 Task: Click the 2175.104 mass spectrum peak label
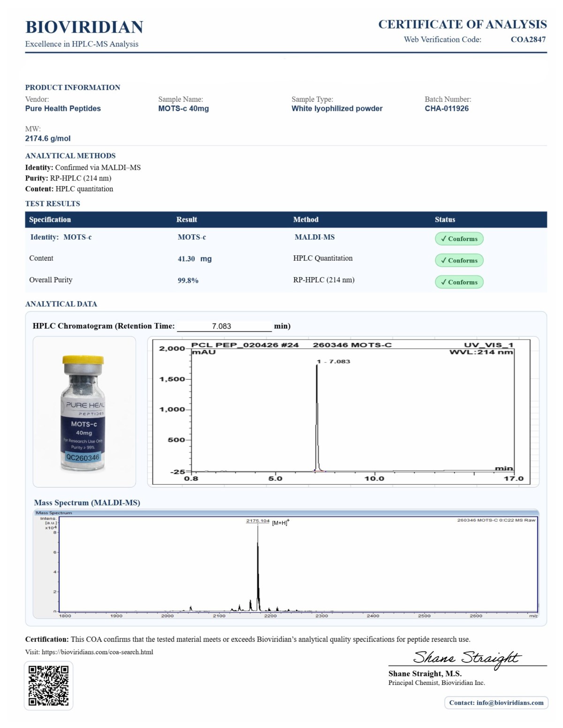pyautogui.click(x=258, y=521)
